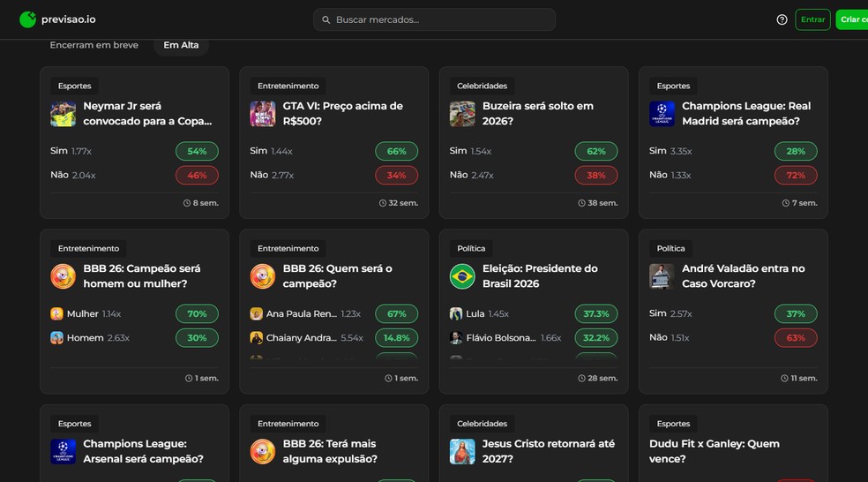Click the clock icon beside 8 sem.
Screen dimensions: 868x482
[187, 203]
